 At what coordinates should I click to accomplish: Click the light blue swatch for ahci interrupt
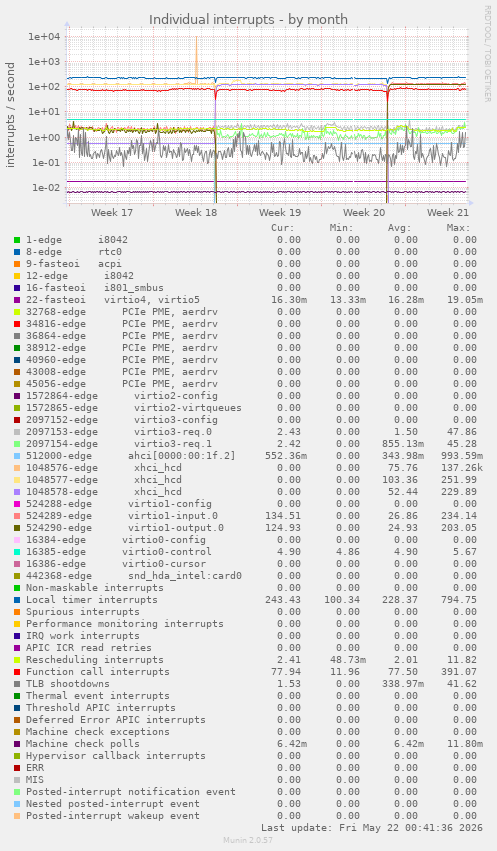(x=17, y=456)
